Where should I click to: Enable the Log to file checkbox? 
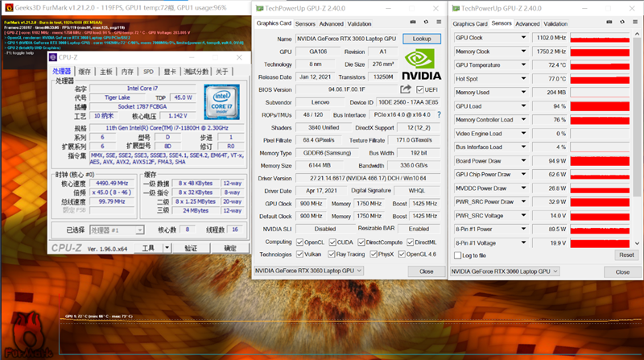[x=458, y=254]
